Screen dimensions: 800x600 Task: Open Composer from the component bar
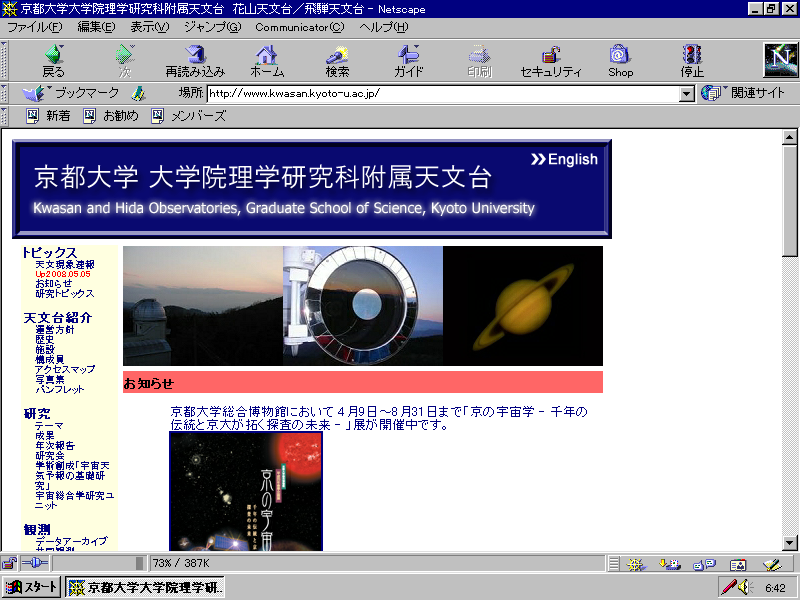coord(772,564)
